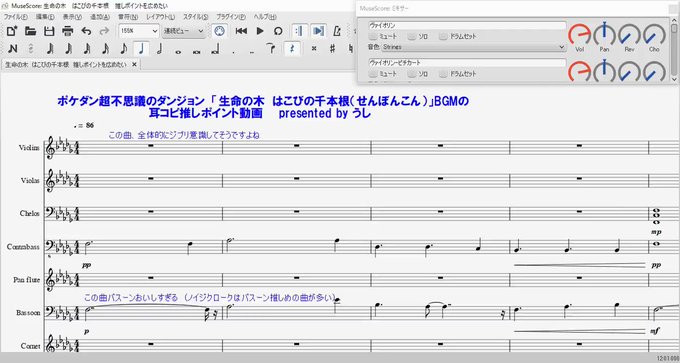Toggle play repeats icon in toolbar
The width and height of the screenshot is (680, 363).
[299, 31]
